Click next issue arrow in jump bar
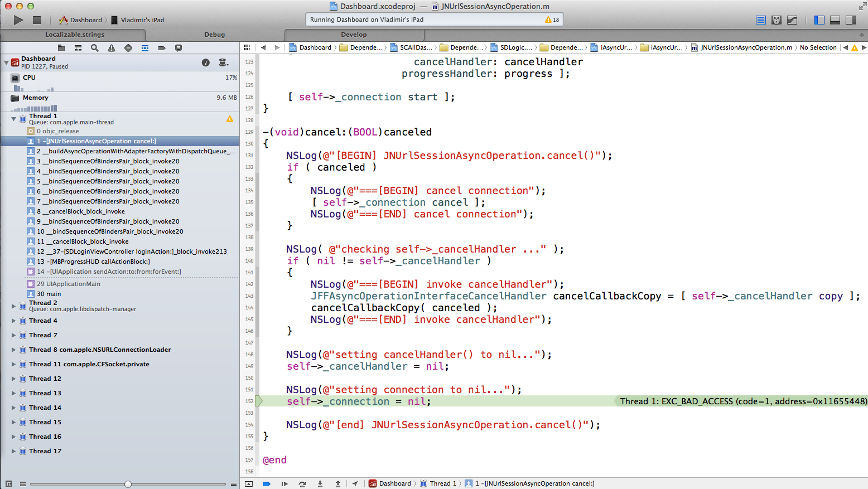 click(864, 47)
